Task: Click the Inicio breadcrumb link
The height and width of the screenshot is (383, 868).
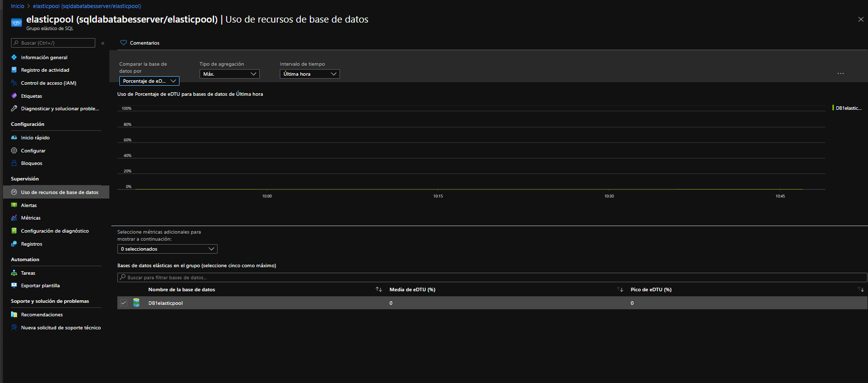Action: click(18, 6)
